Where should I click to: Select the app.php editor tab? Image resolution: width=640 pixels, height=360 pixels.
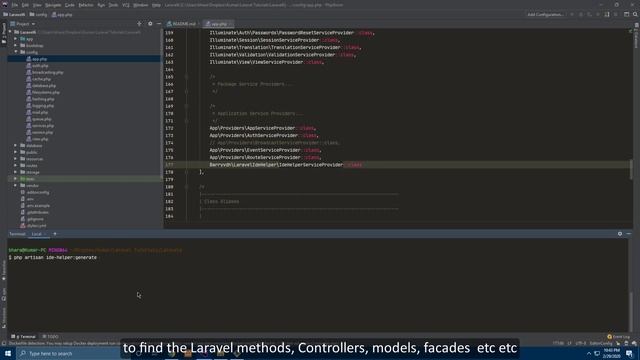(x=219, y=24)
